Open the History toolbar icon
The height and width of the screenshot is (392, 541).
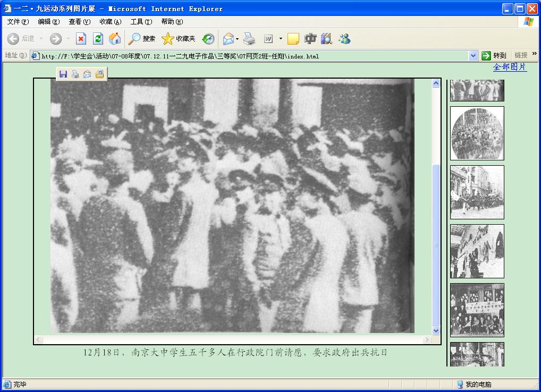tap(208, 39)
